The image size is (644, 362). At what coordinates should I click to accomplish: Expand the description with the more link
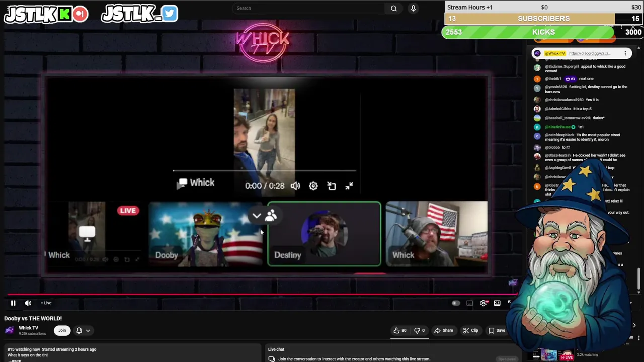pos(16,360)
